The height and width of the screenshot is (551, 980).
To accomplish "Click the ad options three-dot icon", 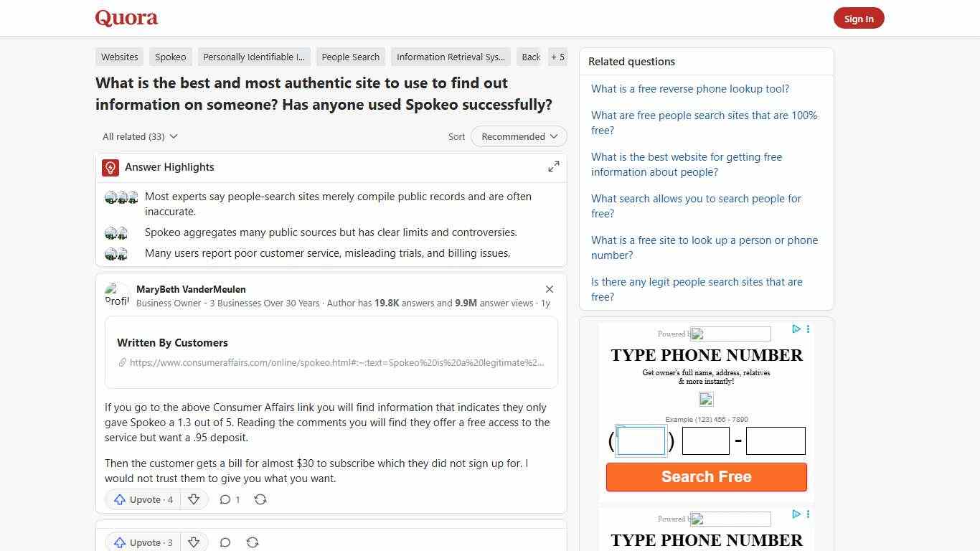I will pyautogui.click(x=808, y=329).
